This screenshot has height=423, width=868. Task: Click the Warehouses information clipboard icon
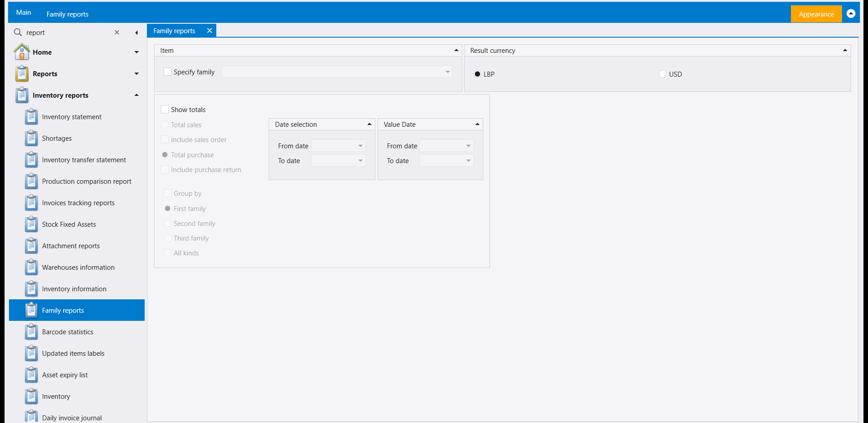click(x=31, y=267)
